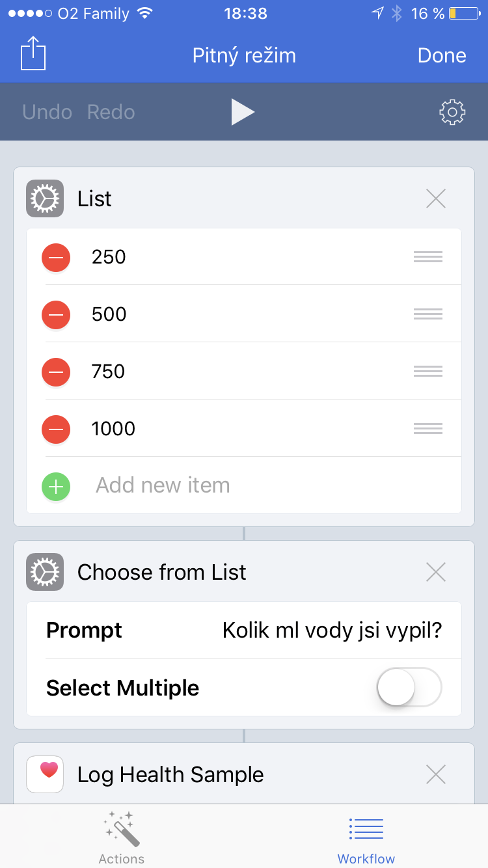The image size is (488, 868).
Task: Remove the 750 list item
Action: coord(56,372)
